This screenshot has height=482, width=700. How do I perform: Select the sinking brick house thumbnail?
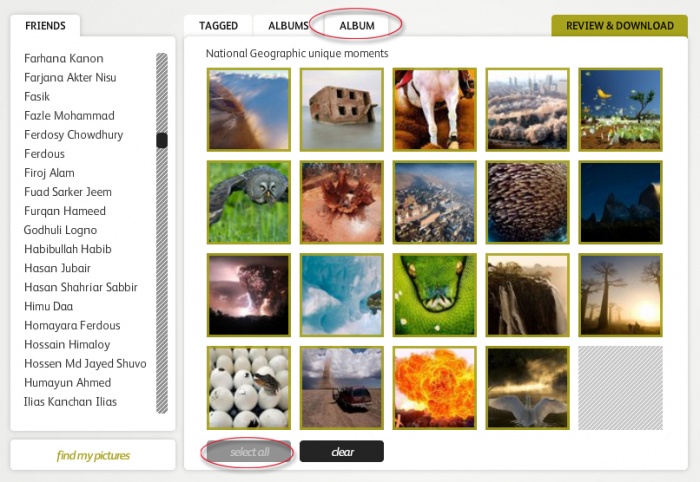click(x=342, y=109)
